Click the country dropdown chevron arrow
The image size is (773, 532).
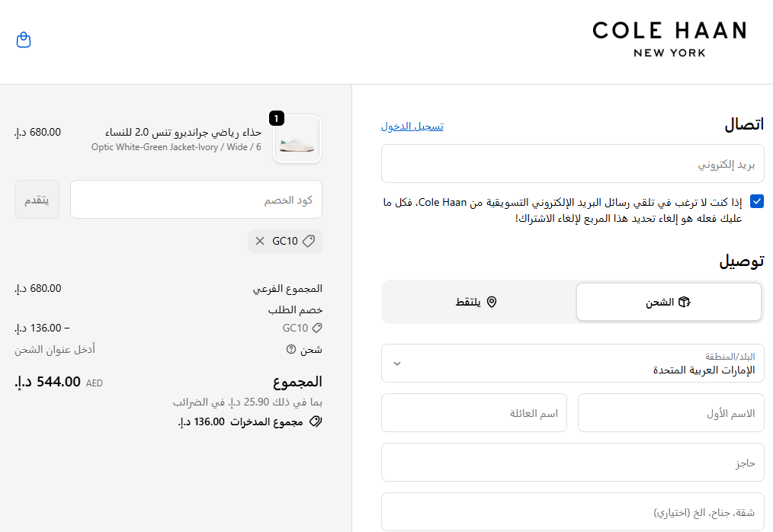(x=397, y=364)
